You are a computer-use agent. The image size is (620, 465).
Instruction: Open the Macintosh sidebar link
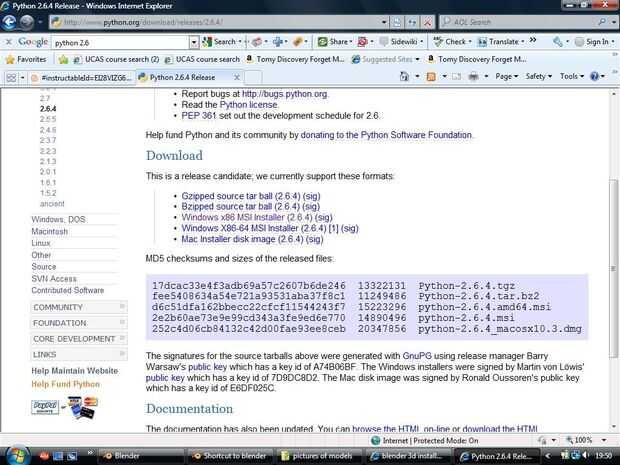click(x=49, y=231)
